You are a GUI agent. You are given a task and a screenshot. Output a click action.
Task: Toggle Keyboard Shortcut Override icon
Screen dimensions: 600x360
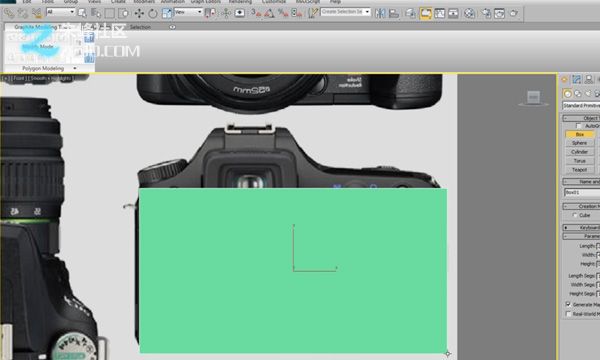pos(240,14)
